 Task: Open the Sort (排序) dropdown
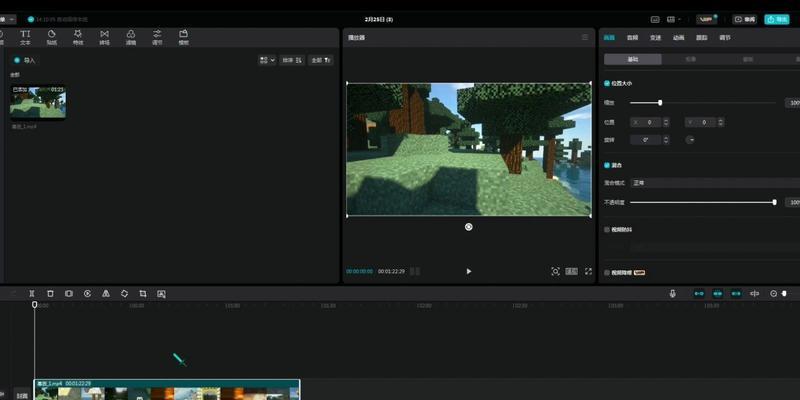point(292,60)
